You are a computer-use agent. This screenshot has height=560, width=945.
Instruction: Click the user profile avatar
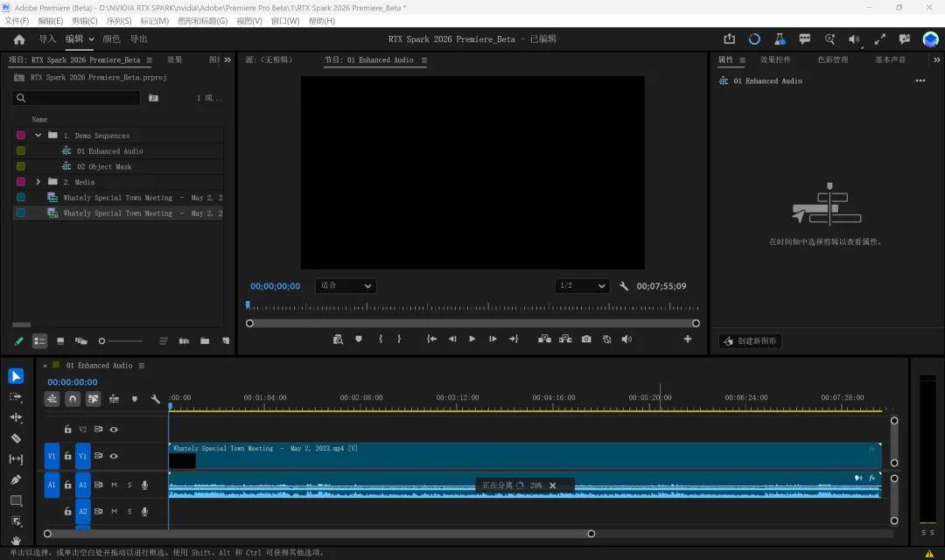point(930,39)
